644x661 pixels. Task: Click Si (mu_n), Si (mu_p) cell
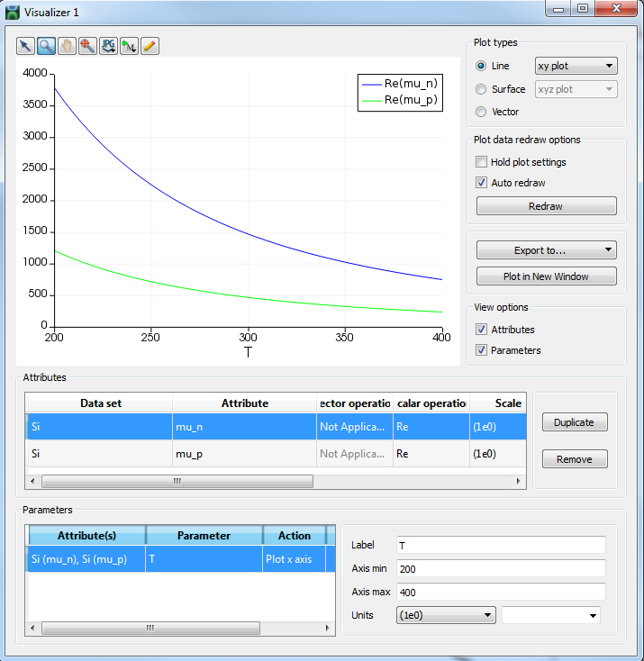coord(86,559)
